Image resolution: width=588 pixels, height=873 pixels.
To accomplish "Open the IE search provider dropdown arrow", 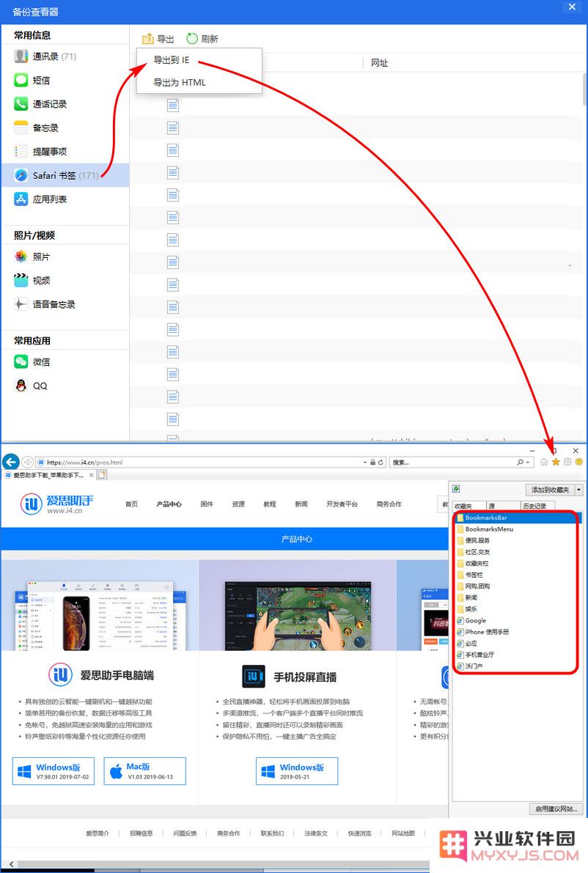I will 527,462.
